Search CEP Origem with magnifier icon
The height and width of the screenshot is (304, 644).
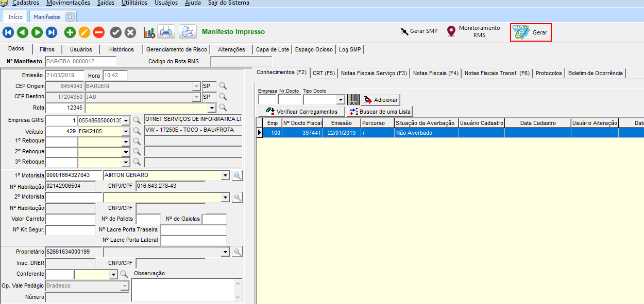point(223,86)
